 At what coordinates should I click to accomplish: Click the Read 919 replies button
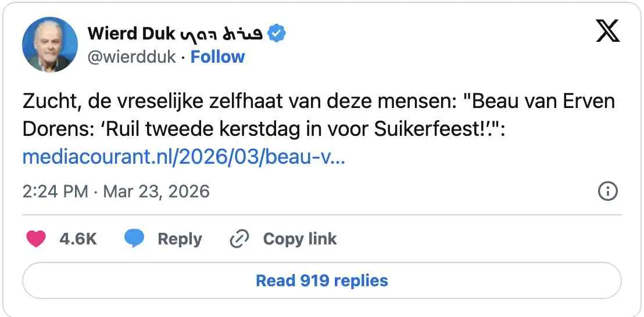(x=321, y=281)
